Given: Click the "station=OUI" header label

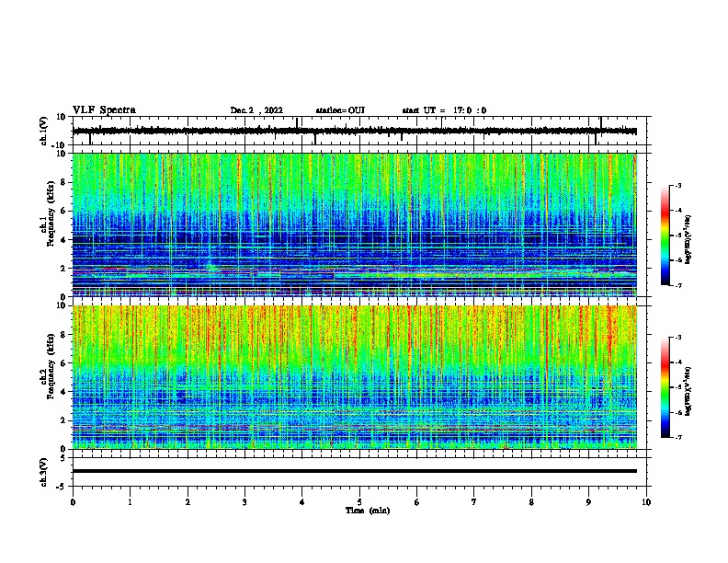Looking at the screenshot, I should pos(340,110).
